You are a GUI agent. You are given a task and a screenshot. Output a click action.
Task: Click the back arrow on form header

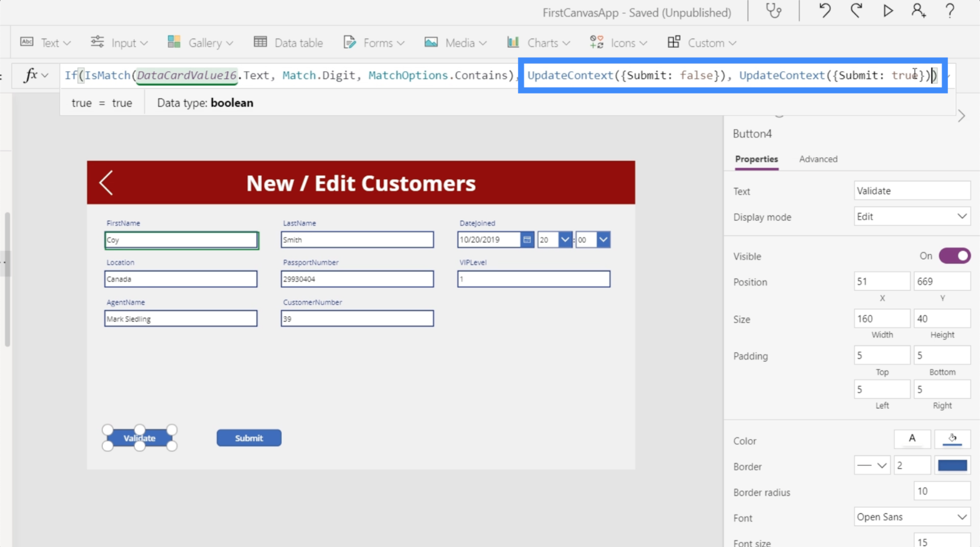[106, 183]
